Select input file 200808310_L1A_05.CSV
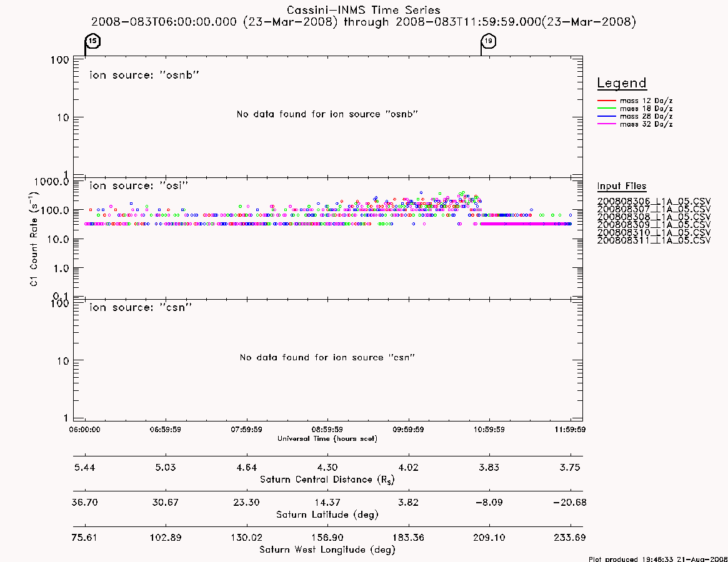Viewport: 728px width, 562px height. tap(654, 232)
